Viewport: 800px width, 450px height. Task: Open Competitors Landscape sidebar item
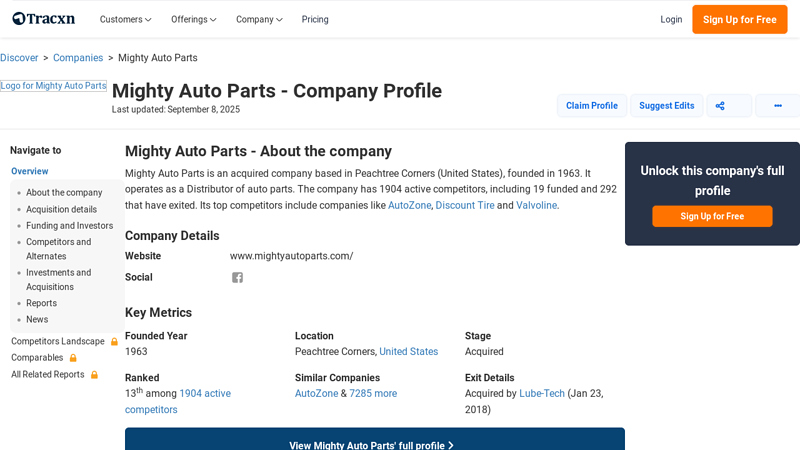58,341
